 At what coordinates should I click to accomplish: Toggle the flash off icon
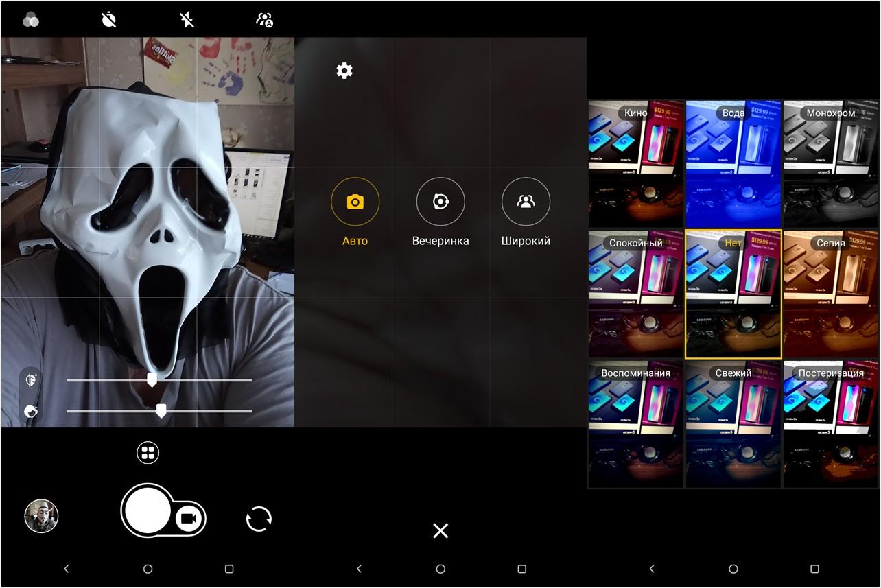187,20
